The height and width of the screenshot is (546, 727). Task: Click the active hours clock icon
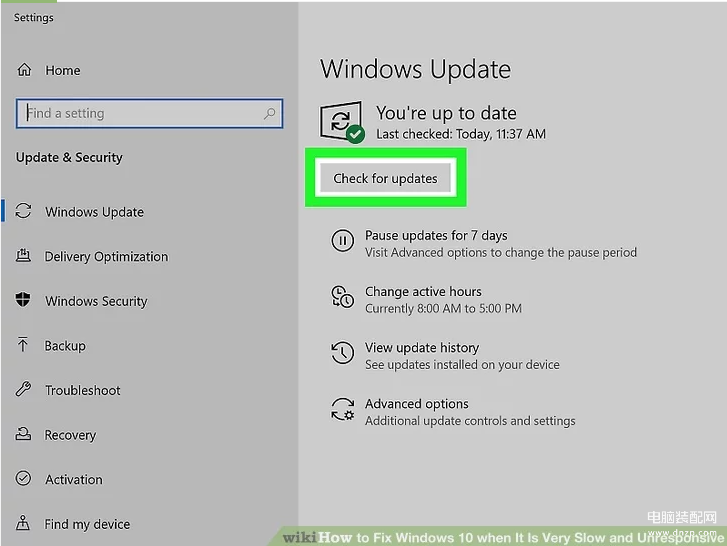342,297
